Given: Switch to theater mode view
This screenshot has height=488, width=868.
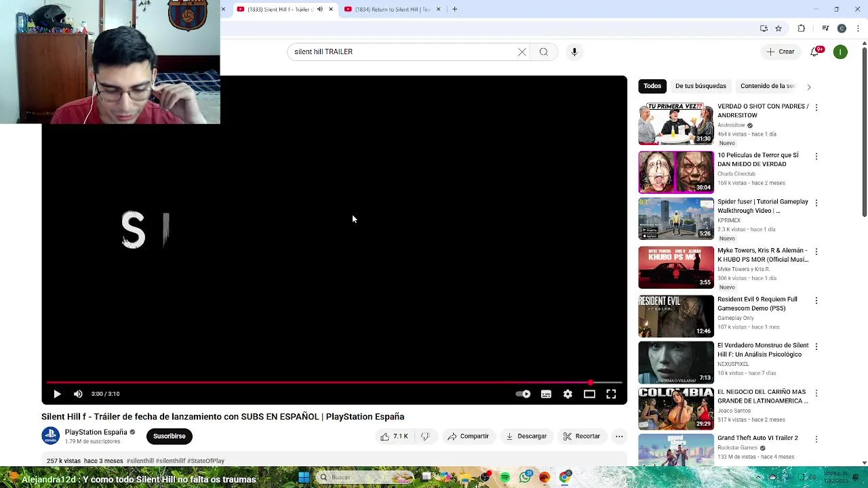Looking at the screenshot, I should click(589, 394).
